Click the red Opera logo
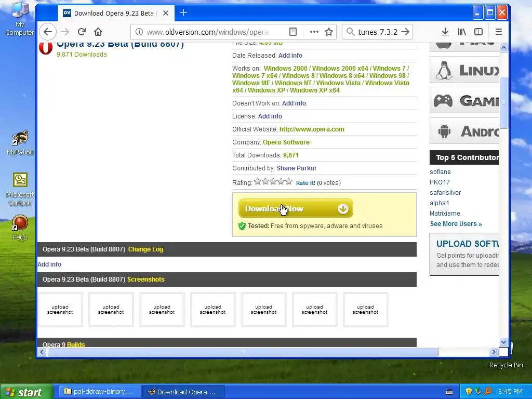The width and height of the screenshot is (532, 399). [46, 48]
